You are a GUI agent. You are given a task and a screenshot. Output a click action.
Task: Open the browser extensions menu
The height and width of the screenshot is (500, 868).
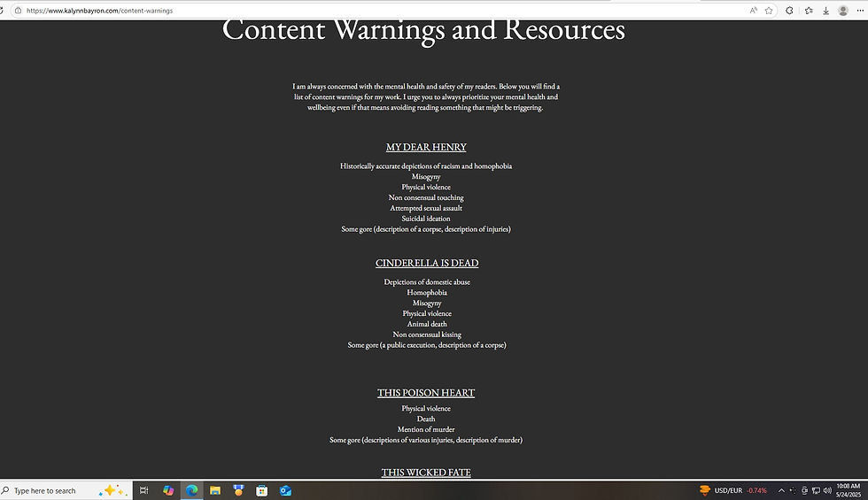(789, 11)
